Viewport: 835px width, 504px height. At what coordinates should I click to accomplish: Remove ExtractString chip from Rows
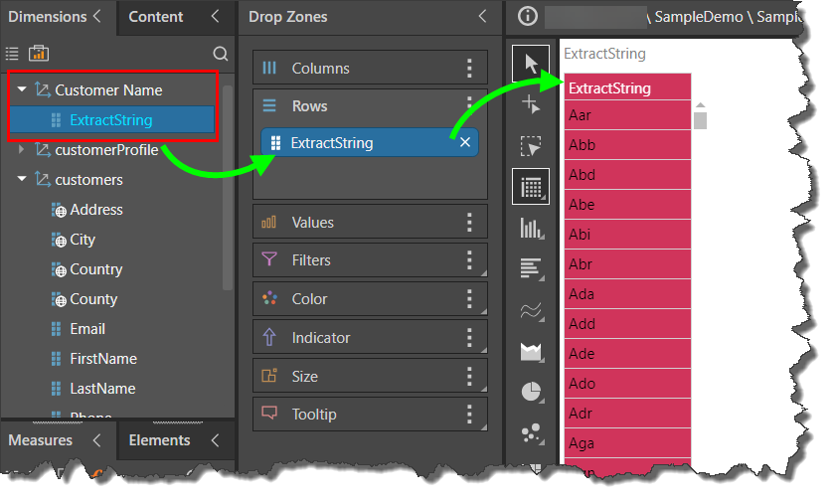pos(465,142)
